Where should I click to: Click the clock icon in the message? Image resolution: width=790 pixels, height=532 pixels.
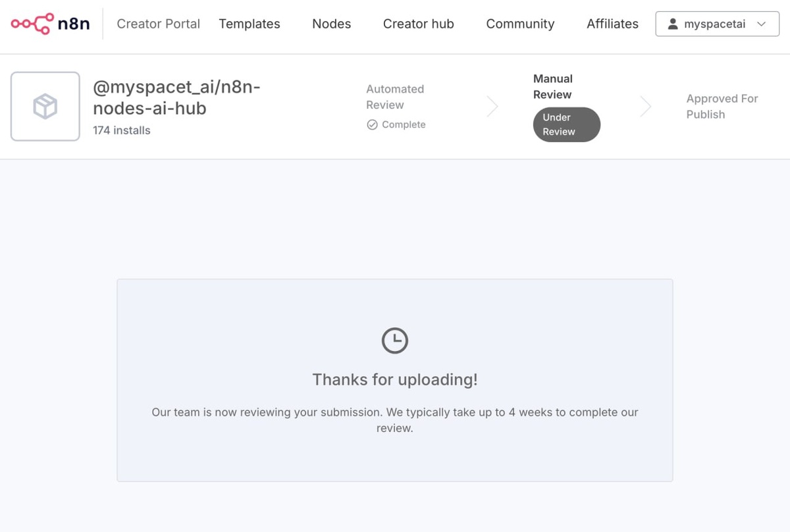point(395,340)
